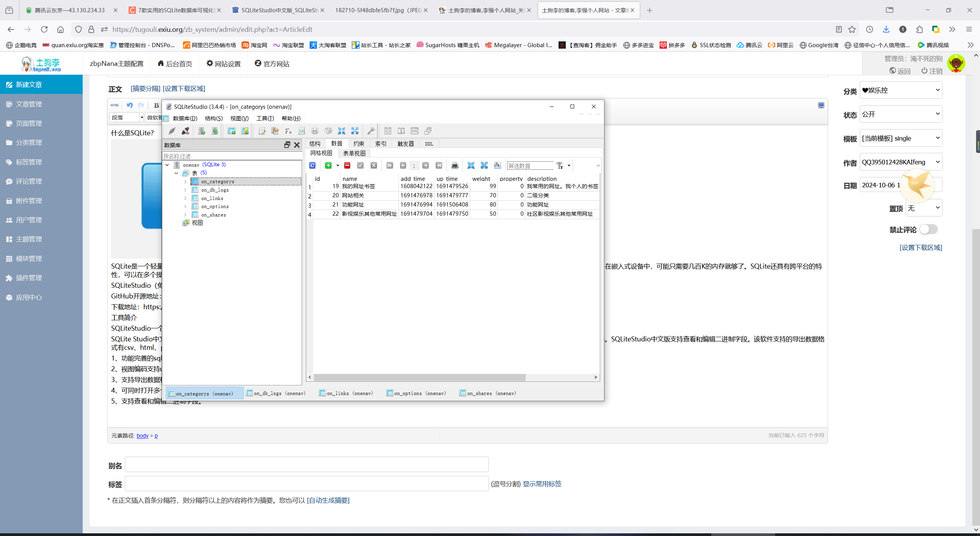Click the commit changes checkmark icon
Image resolution: width=980 pixels, height=536 pixels.
(x=361, y=166)
